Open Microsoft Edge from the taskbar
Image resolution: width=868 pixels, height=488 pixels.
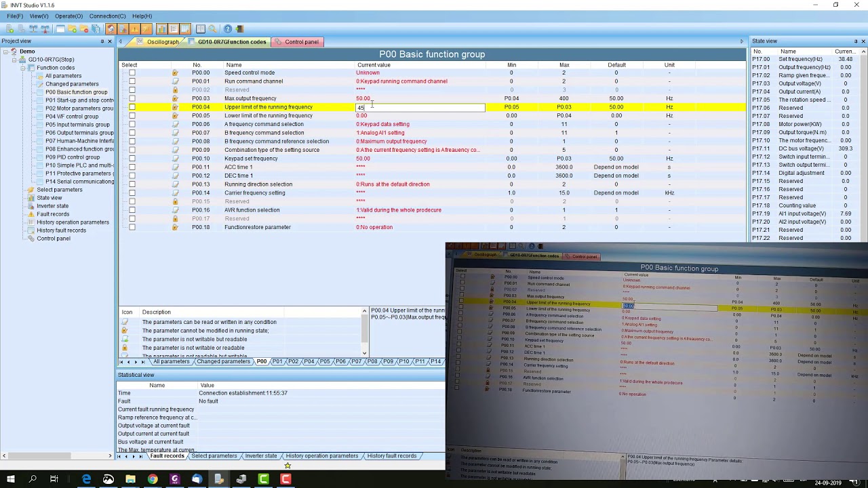[x=86, y=479]
